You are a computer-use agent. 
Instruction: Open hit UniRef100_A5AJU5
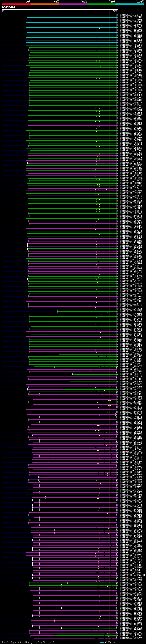(x=131, y=22)
